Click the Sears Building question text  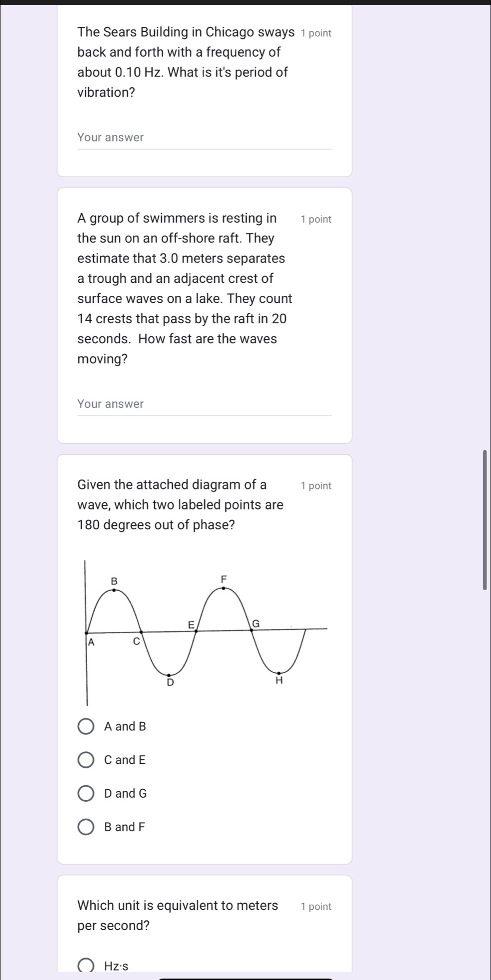click(x=186, y=62)
